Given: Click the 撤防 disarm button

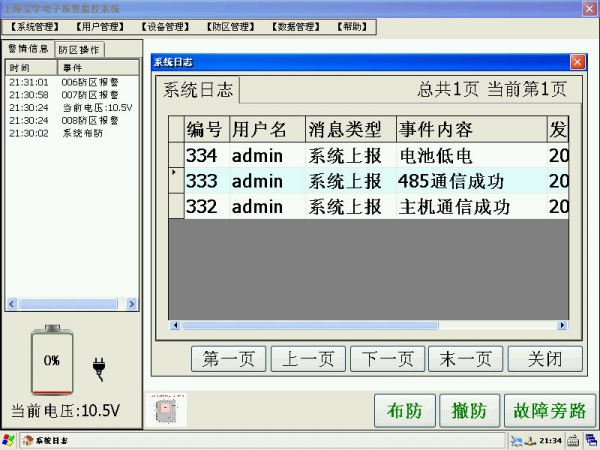Looking at the screenshot, I should click(468, 410).
